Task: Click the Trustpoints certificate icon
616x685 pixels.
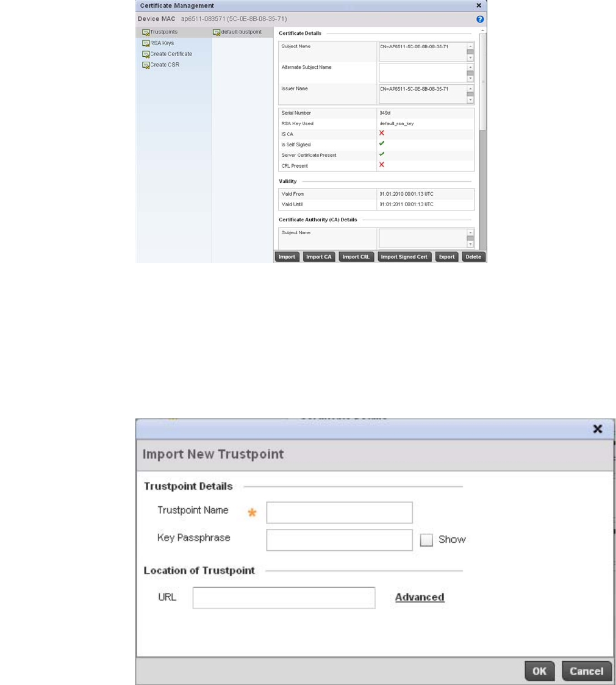Action: tap(146, 32)
